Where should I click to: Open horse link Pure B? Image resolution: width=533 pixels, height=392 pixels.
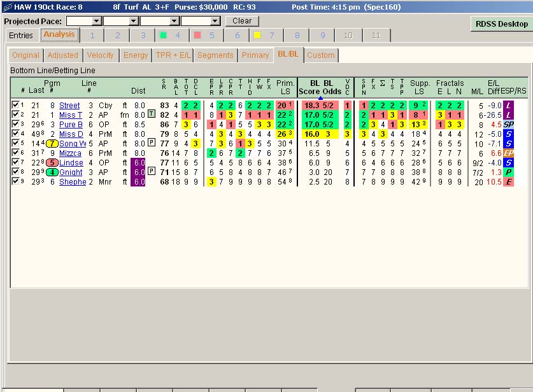71,125
